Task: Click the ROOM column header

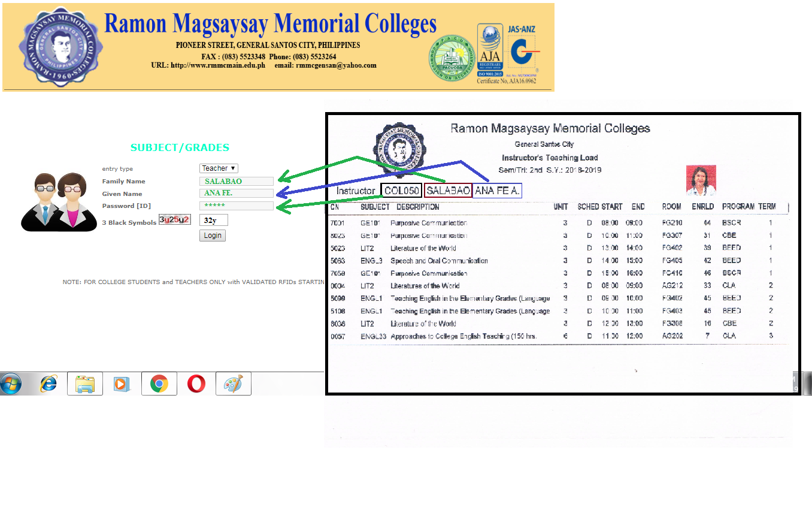Action: 671,206
